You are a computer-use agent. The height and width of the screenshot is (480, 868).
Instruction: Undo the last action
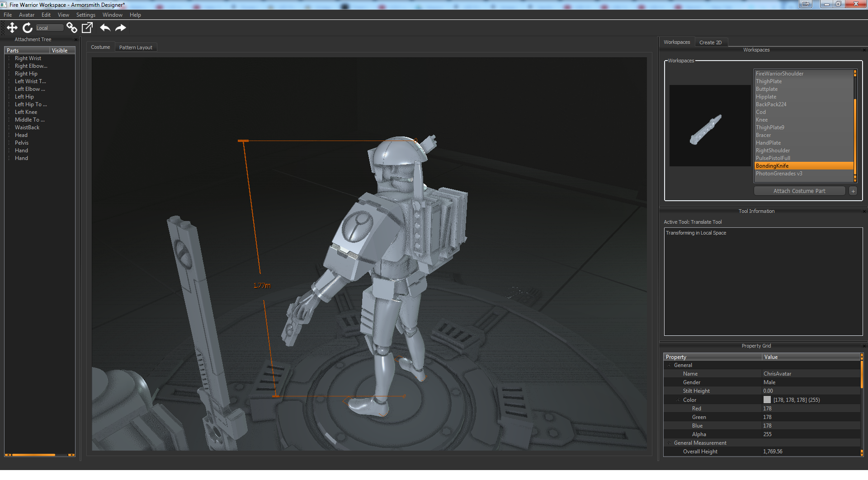[x=105, y=28]
